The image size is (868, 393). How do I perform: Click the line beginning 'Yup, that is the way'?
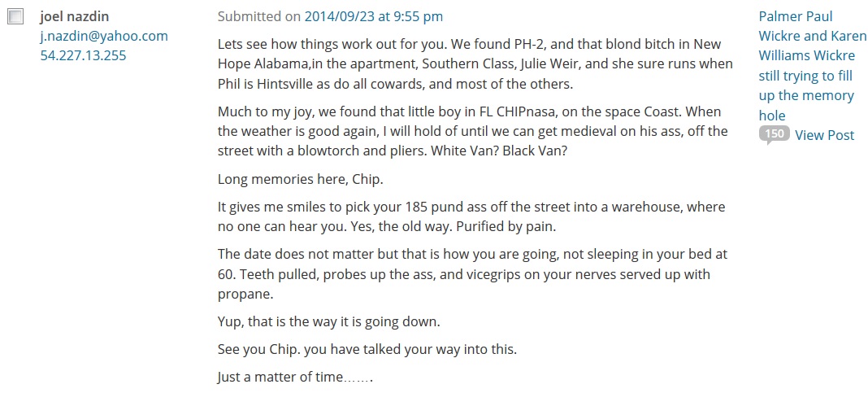pos(328,321)
